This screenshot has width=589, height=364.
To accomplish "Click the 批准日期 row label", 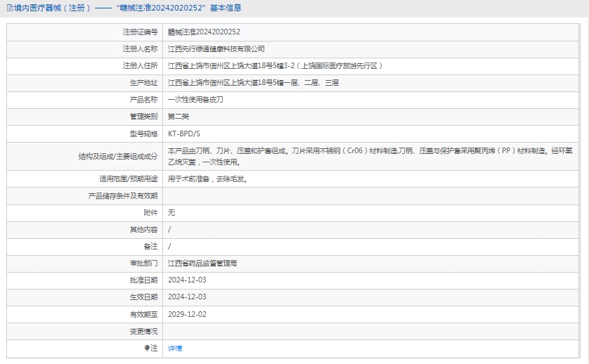I will click(x=143, y=280).
